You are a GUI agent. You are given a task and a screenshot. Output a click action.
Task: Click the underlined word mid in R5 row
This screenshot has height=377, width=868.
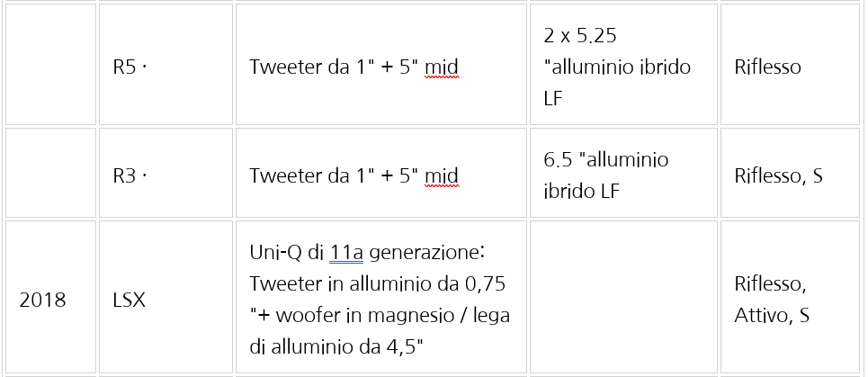(x=442, y=67)
